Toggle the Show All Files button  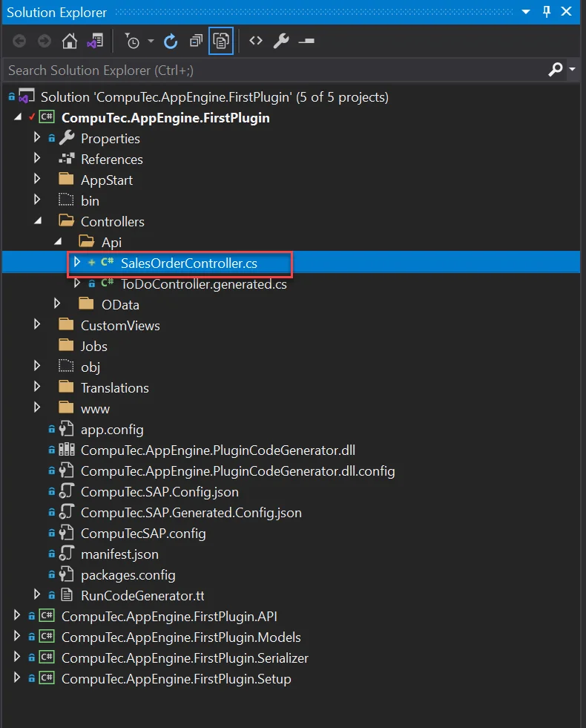coord(221,42)
